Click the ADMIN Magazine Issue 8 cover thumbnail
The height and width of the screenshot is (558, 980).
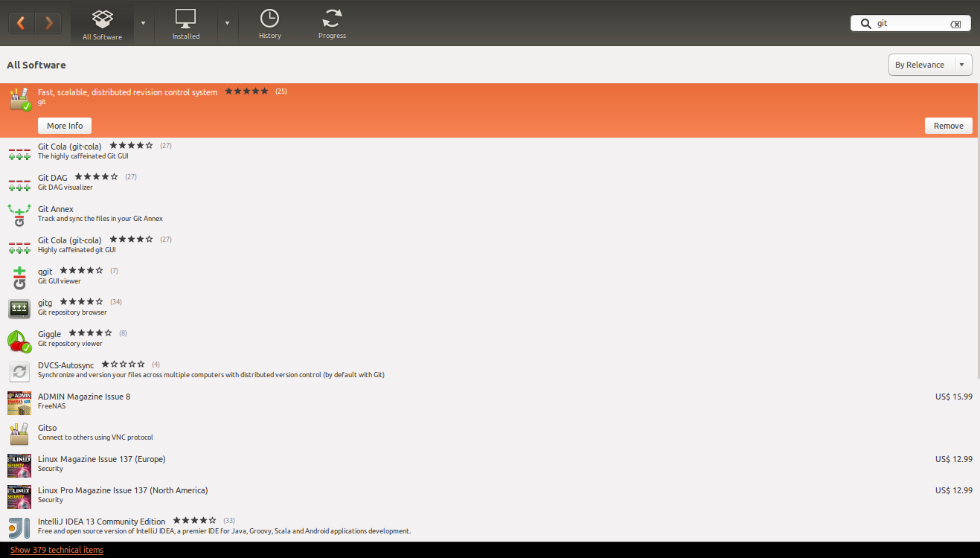19,403
